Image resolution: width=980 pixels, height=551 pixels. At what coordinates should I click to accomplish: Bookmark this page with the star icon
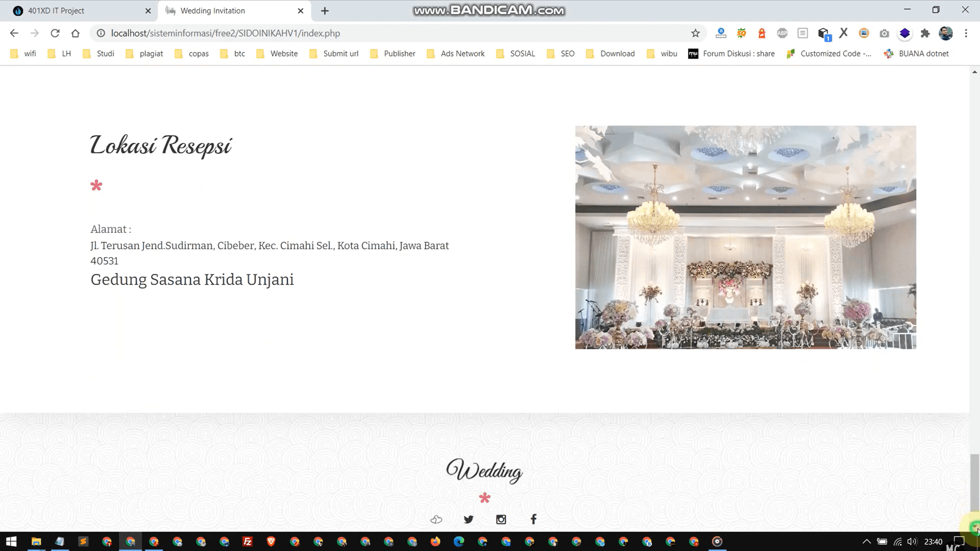(x=695, y=33)
